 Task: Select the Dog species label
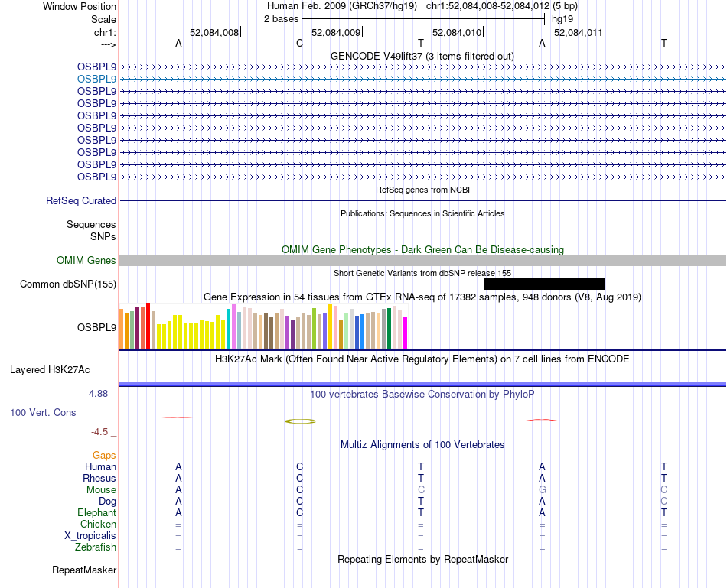pyautogui.click(x=107, y=502)
